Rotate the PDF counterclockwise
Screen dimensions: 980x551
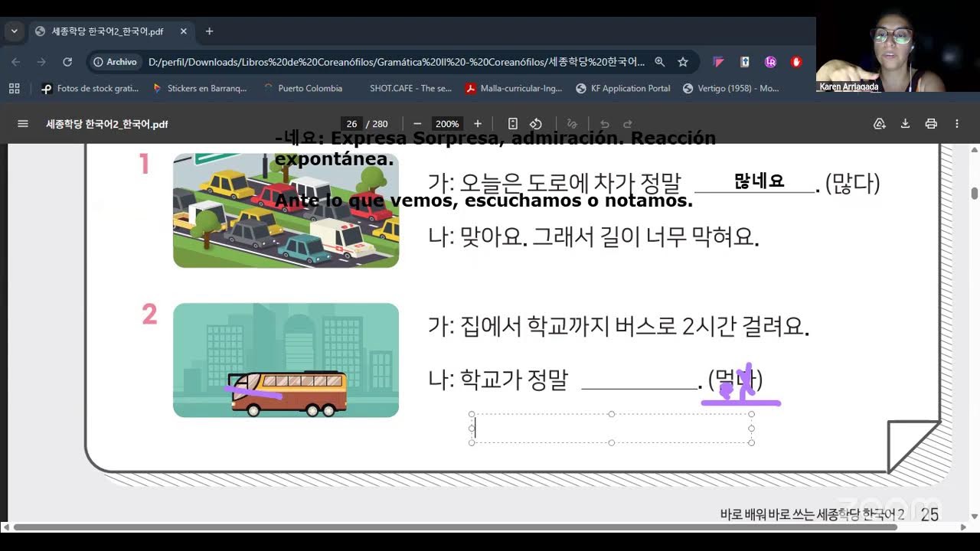536,124
